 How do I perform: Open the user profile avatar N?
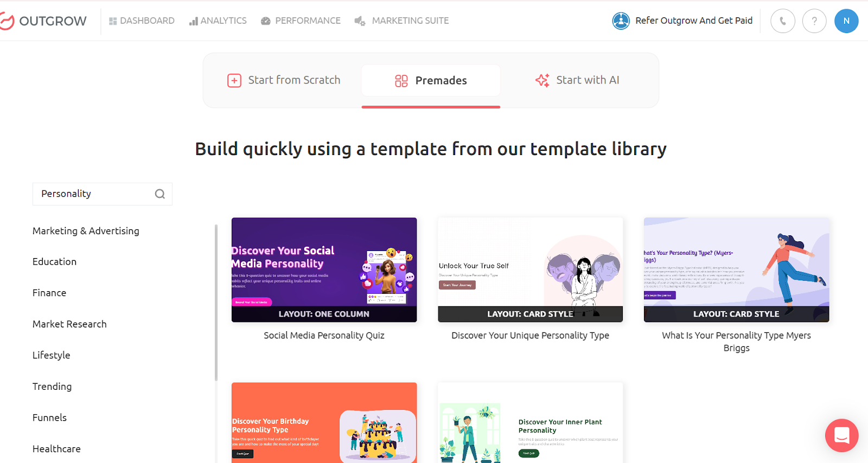click(x=846, y=21)
